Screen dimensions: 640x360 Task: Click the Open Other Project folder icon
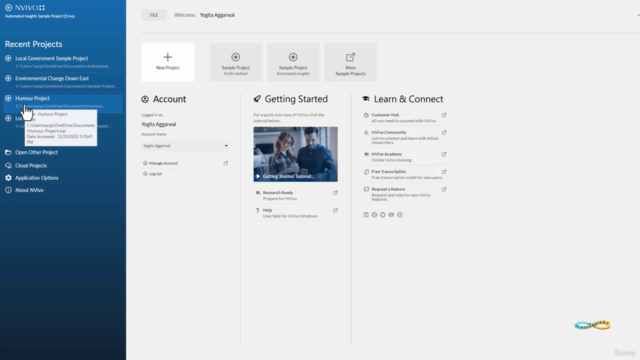click(8, 152)
